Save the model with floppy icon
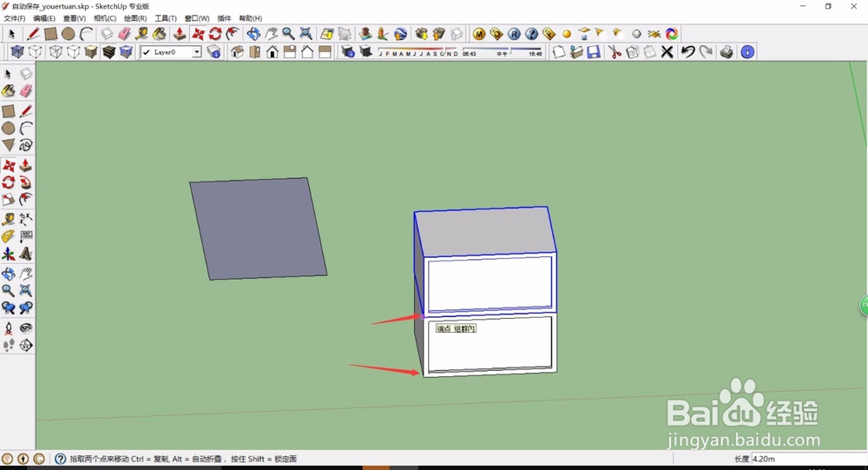The image size is (868, 470). click(x=594, y=52)
